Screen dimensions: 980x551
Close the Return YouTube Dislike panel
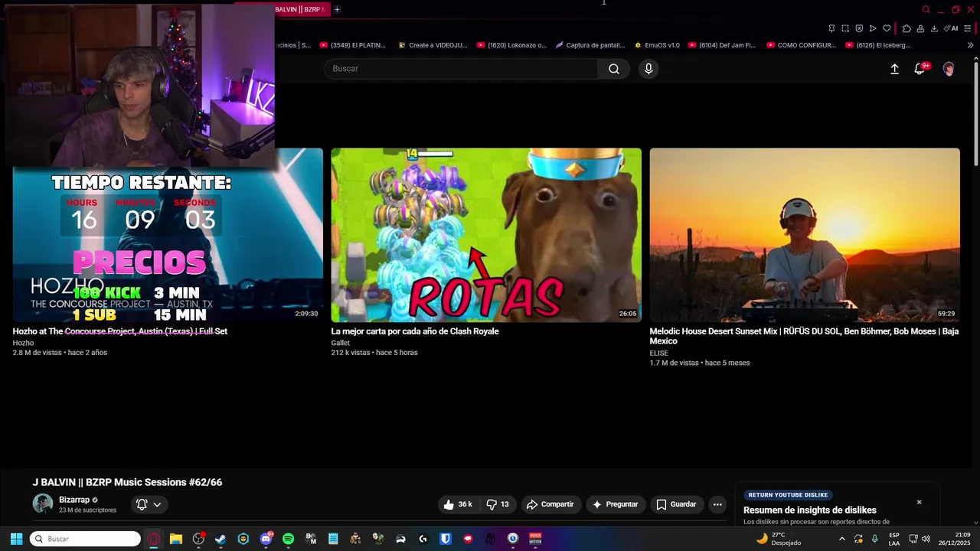(920, 502)
